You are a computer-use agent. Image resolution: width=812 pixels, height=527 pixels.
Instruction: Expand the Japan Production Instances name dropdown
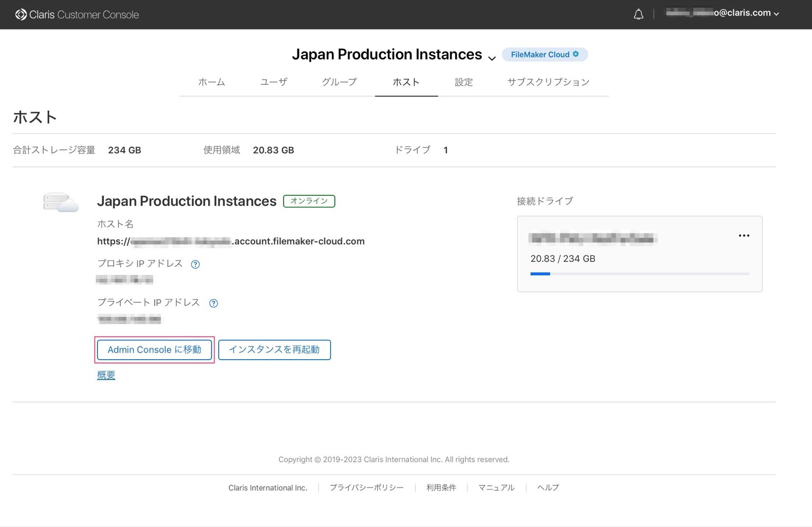492,58
